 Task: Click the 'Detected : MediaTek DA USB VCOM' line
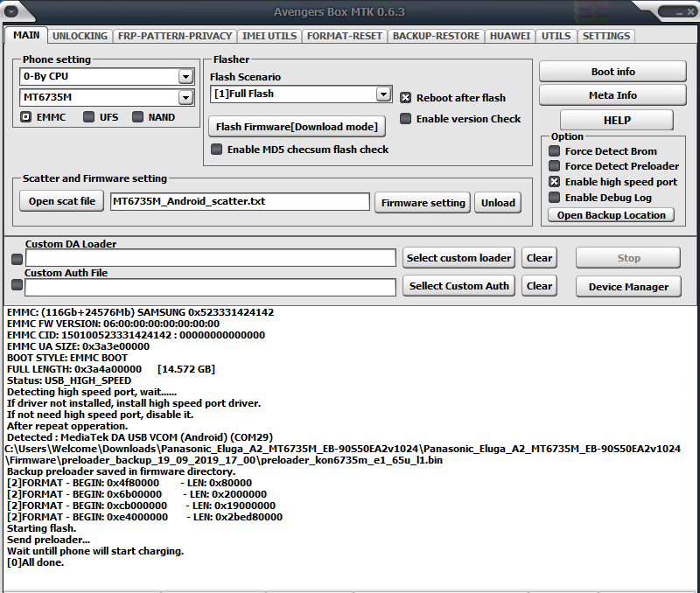tap(140, 437)
